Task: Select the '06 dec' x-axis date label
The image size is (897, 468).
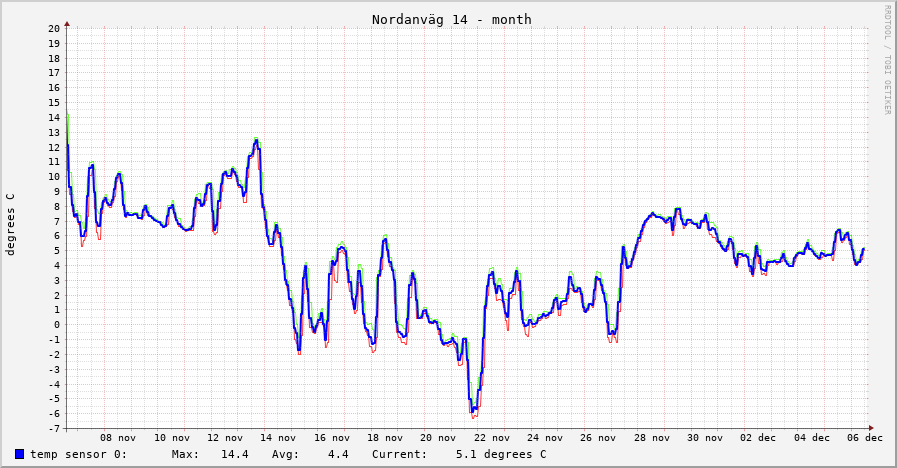Action: [x=866, y=437]
